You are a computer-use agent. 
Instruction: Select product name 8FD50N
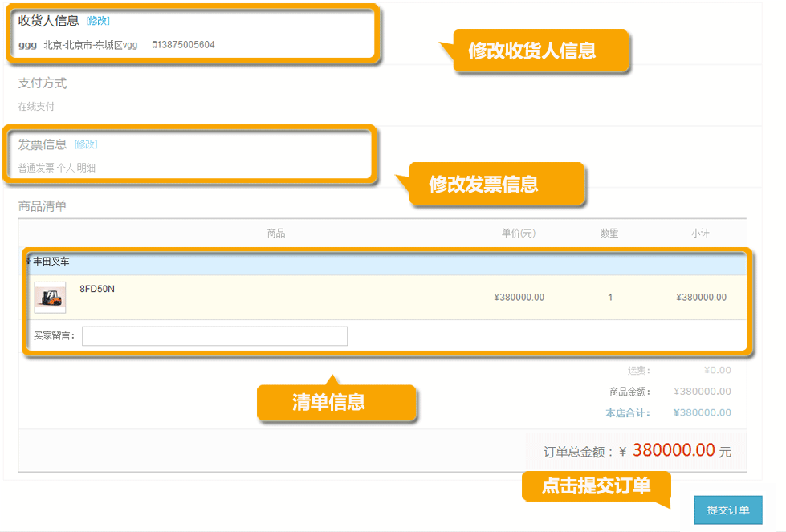click(x=97, y=289)
